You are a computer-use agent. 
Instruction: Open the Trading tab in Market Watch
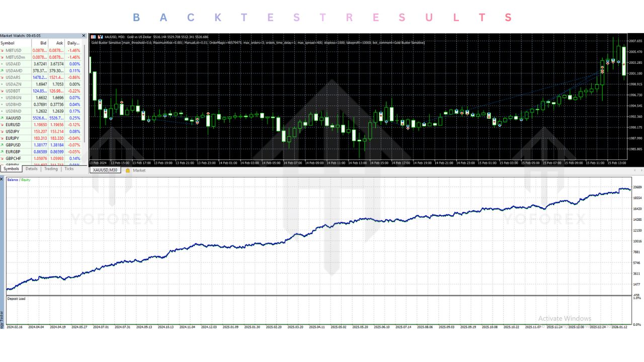coord(51,169)
